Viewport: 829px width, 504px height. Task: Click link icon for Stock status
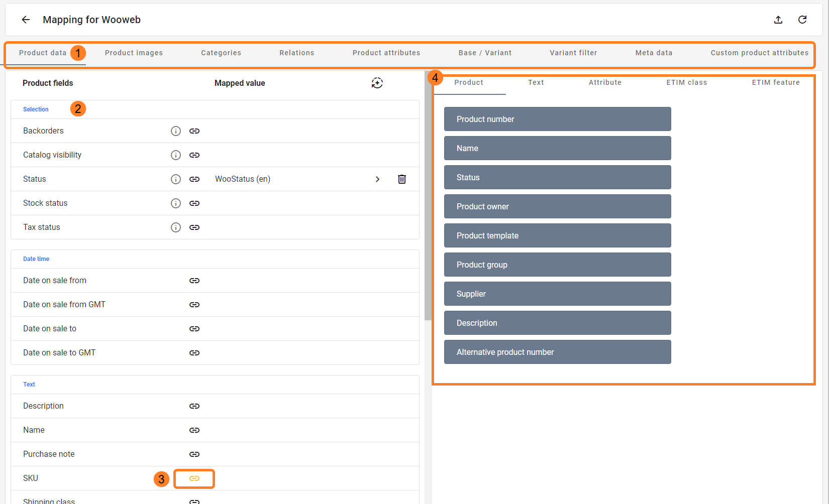point(194,203)
